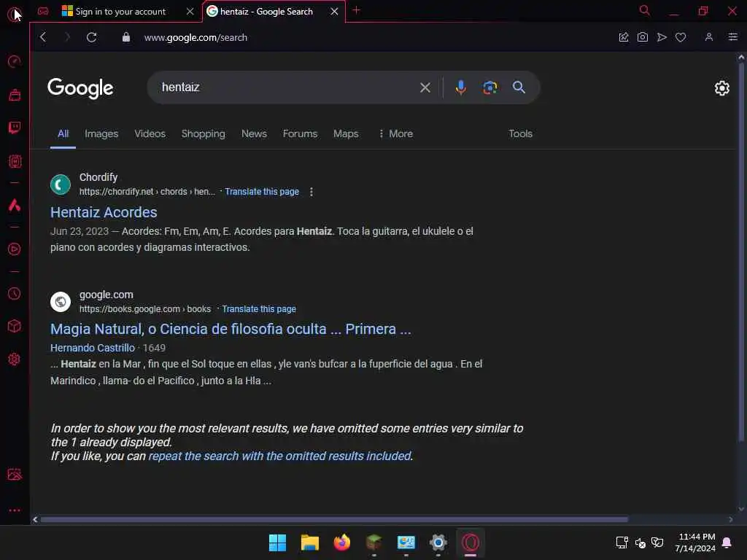Open the Windows Start menu

[x=277, y=542]
